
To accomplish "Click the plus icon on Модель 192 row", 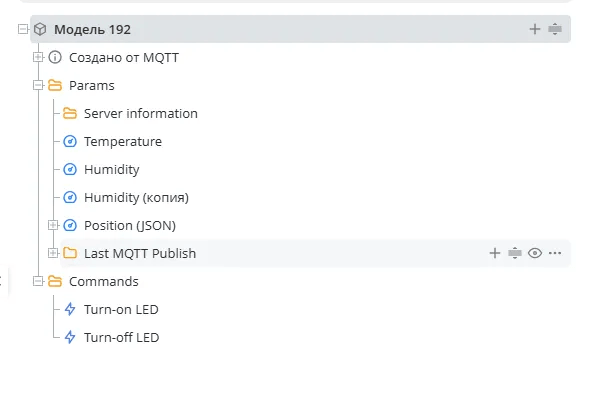I will (x=535, y=29).
